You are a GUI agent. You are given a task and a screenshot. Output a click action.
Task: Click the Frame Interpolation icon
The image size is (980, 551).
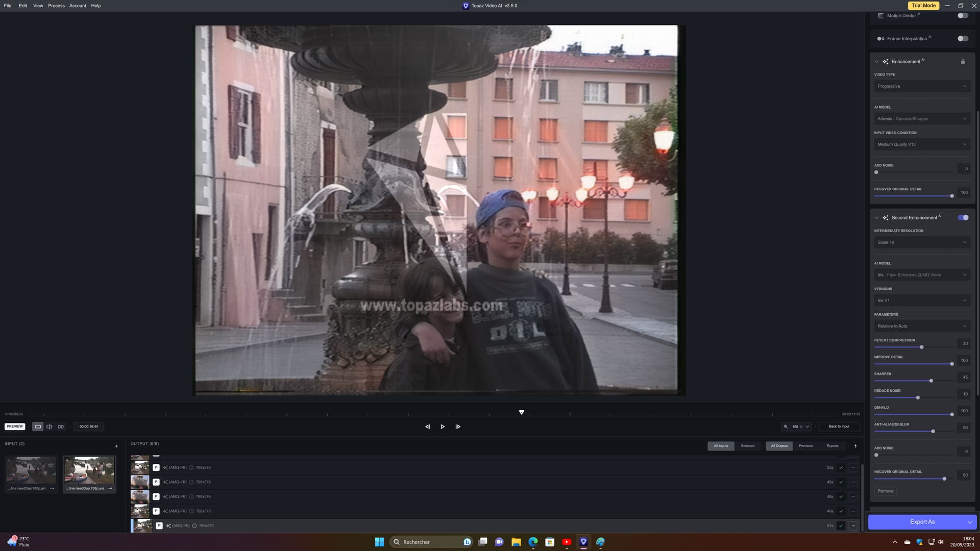pos(880,38)
